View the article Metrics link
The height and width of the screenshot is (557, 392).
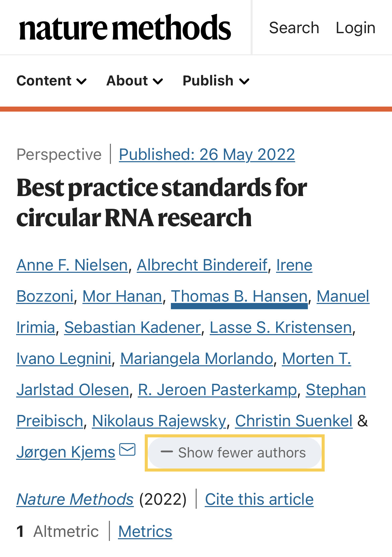(x=145, y=532)
